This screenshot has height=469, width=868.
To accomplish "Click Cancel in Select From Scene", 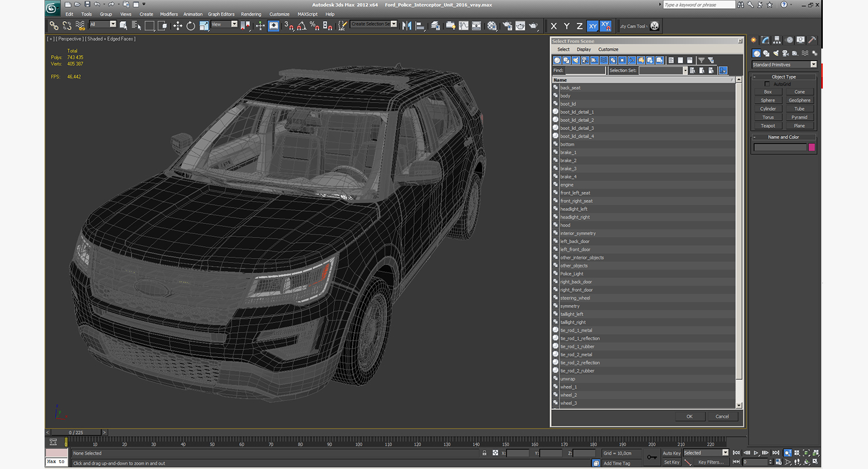I will [x=722, y=416].
